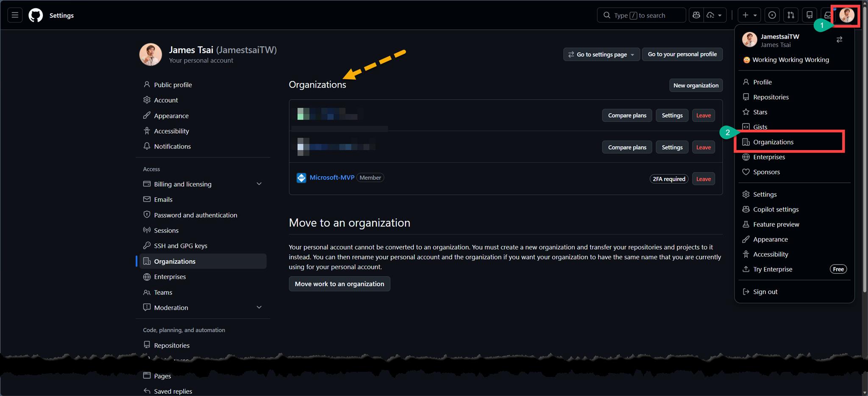Screen dimensions: 868x396
Task: Open the hamburger navigation menu
Action: 15,15
